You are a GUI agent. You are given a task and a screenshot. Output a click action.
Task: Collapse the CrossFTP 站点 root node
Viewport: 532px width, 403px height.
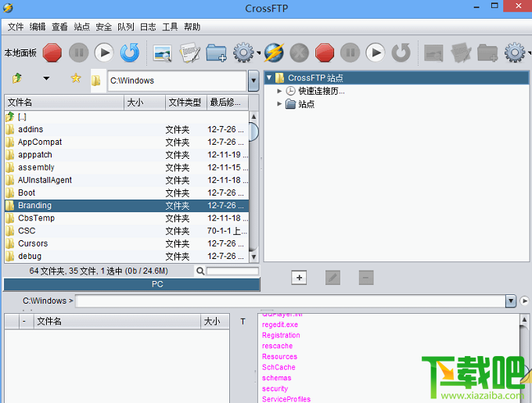coord(269,77)
